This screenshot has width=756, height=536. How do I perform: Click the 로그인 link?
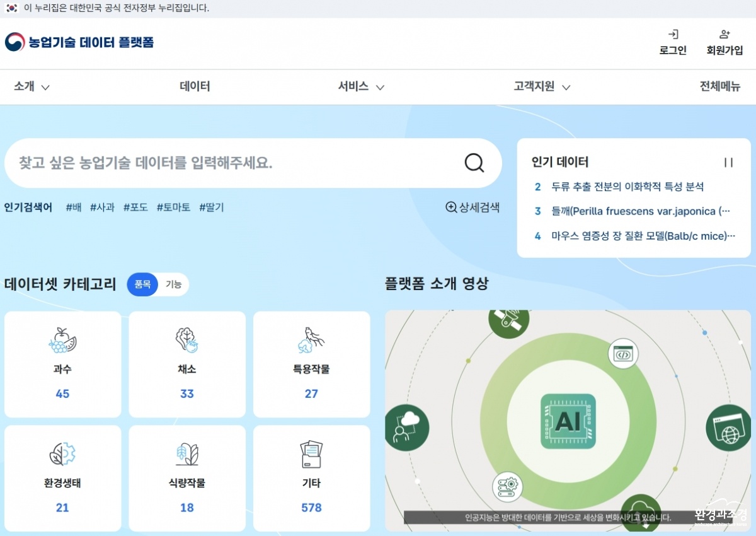(673, 50)
